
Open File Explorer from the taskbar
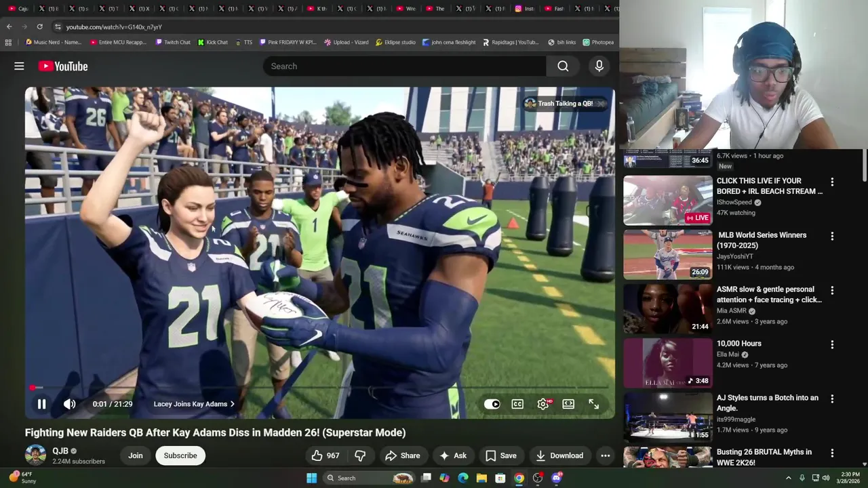point(481,478)
